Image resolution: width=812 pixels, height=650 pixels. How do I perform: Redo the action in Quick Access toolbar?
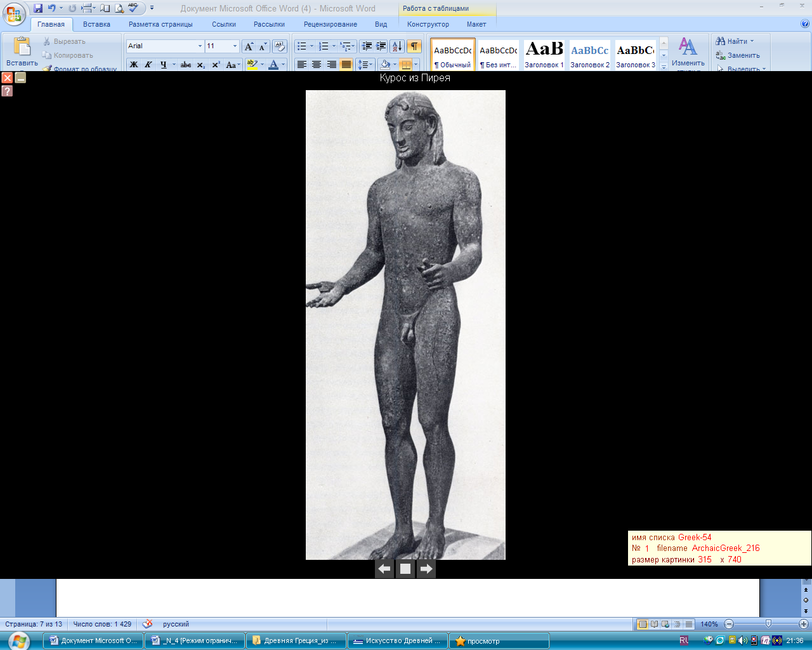(72, 8)
